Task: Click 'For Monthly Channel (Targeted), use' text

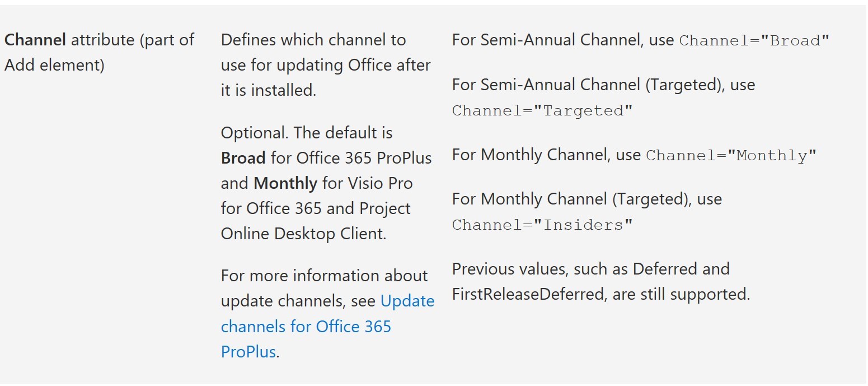Action: (587, 199)
